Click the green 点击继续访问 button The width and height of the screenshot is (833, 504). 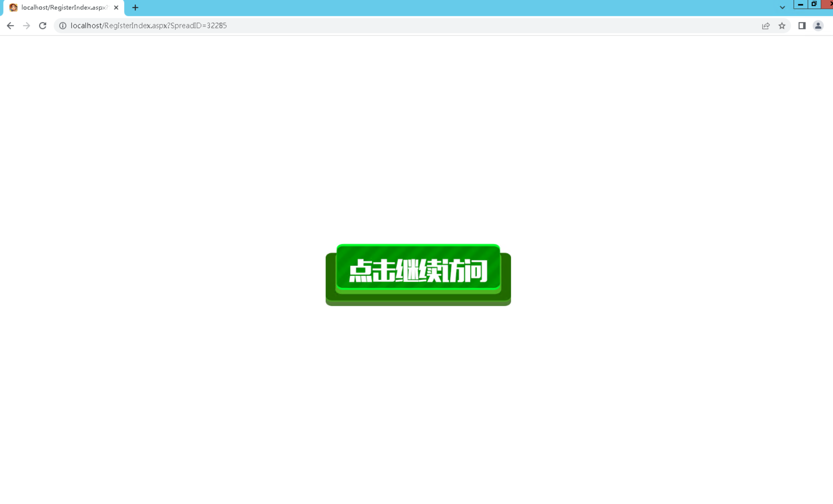[418, 274]
